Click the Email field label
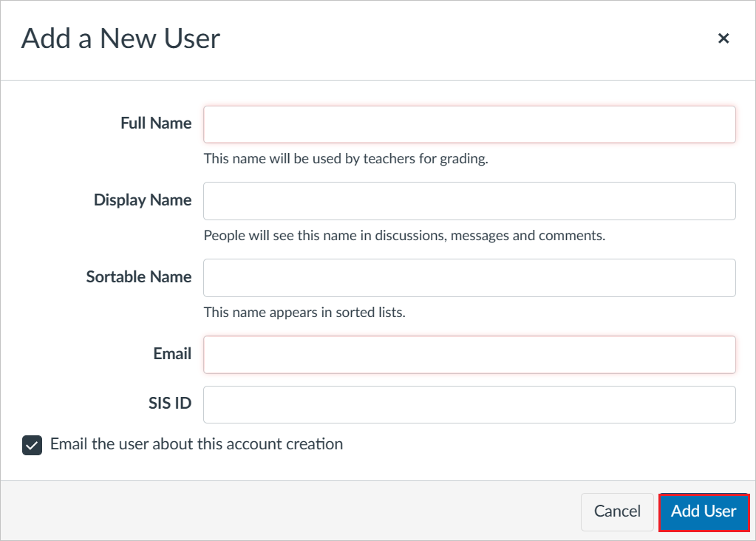Image resolution: width=756 pixels, height=541 pixels. [171, 354]
